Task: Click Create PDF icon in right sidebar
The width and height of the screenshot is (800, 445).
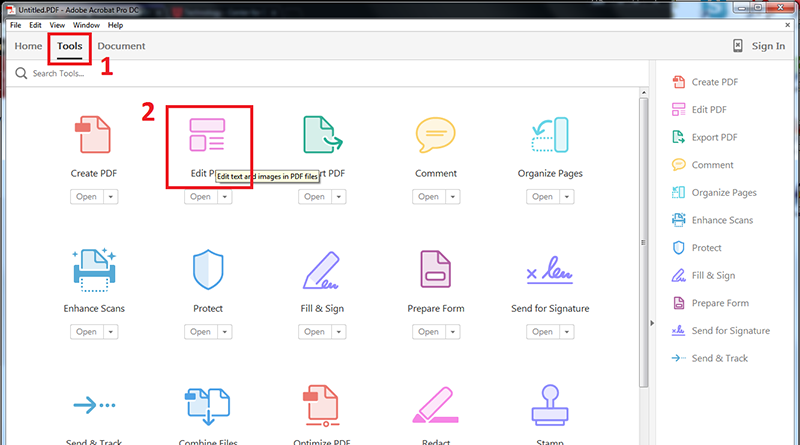Action: [x=679, y=82]
